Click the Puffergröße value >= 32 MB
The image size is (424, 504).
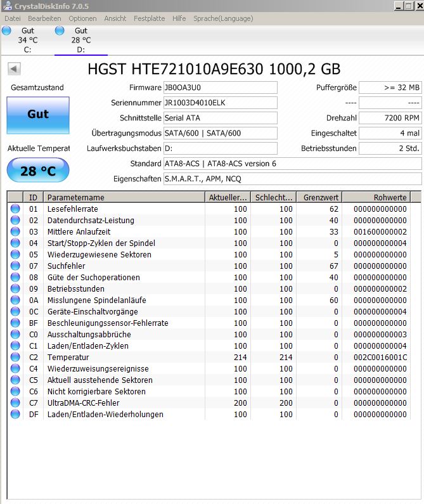[390, 87]
